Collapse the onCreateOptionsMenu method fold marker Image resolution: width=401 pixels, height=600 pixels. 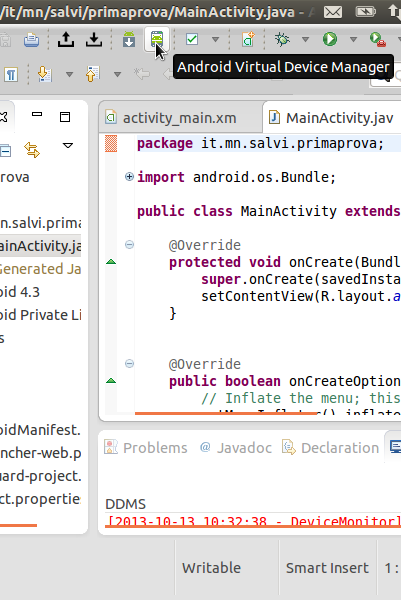[129, 364]
